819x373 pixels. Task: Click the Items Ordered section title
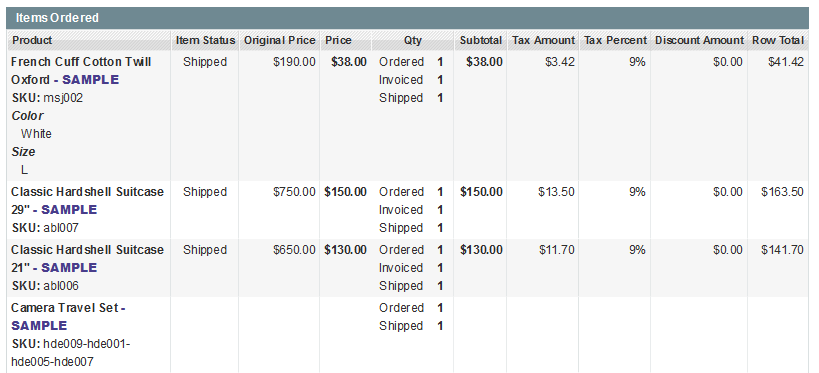click(57, 18)
